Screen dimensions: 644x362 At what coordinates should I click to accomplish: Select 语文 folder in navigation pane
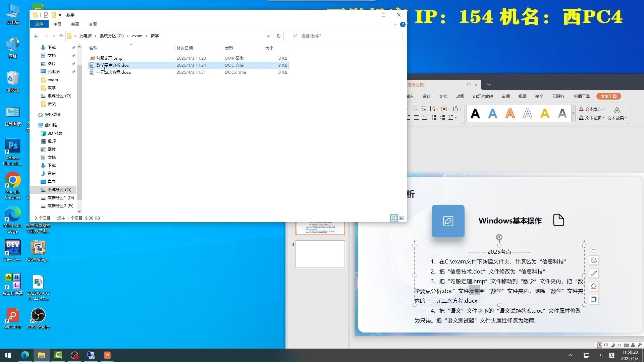51,104
